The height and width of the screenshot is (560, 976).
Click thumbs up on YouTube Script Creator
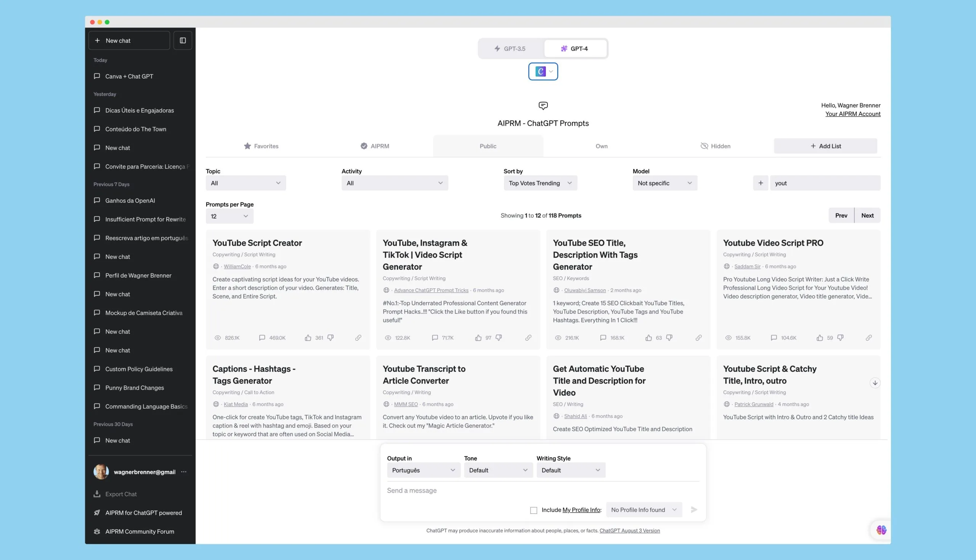coord(308,338)
